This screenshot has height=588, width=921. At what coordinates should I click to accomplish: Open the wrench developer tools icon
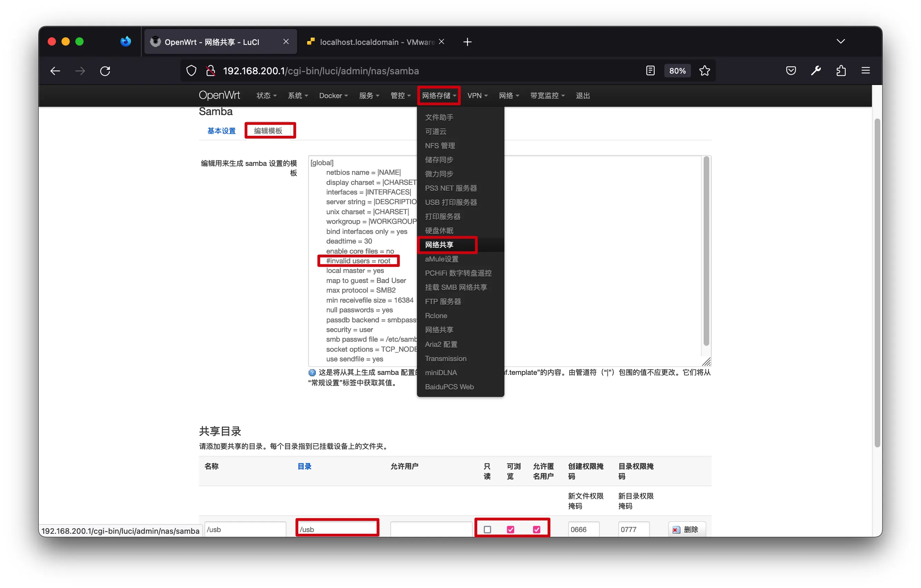click(816, 71)
